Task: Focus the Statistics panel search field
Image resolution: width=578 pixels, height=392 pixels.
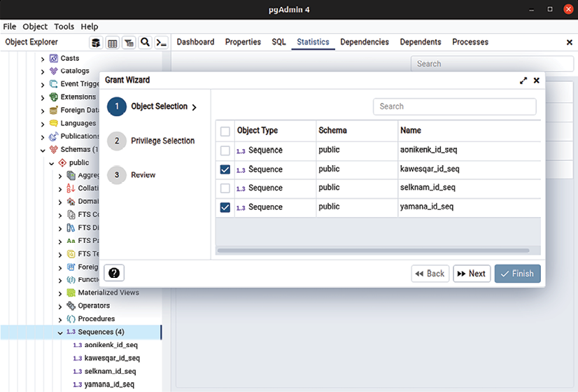Action: (492, 64)
